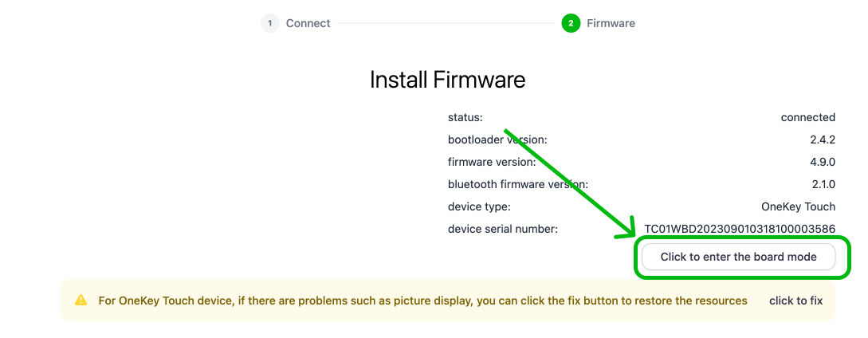Select the Firmware step label

point(611,23)
